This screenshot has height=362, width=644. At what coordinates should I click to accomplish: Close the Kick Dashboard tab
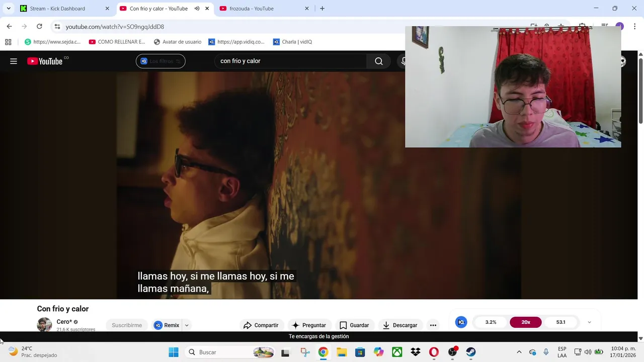pyautogui.click(x=107, y=9)
